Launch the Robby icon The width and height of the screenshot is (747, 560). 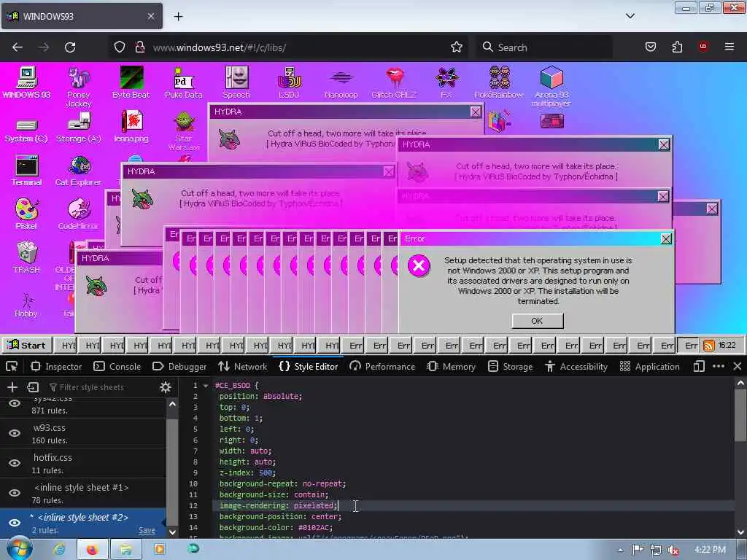click(27, 306)
